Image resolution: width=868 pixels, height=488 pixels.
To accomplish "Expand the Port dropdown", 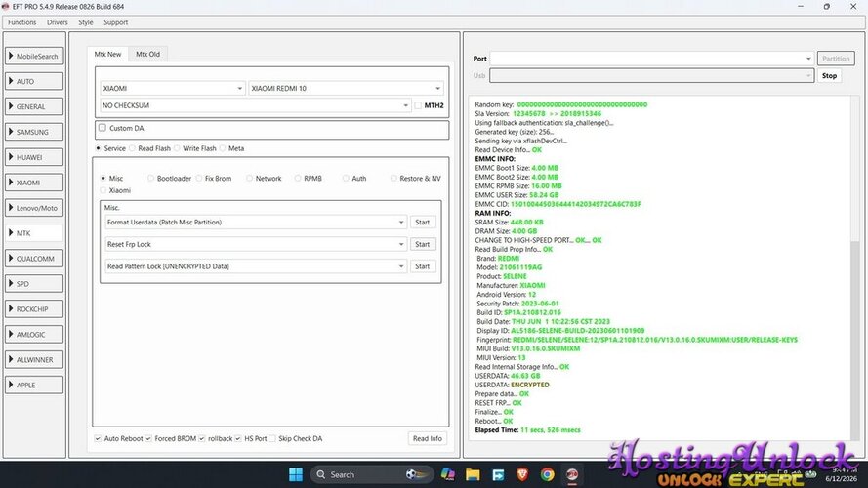I will point(651,59).
